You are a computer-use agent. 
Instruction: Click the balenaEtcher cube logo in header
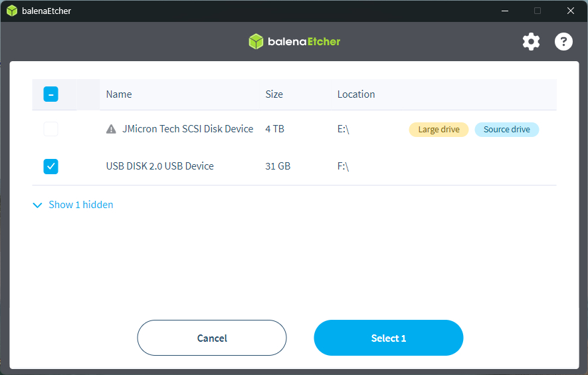coord(256,42)
